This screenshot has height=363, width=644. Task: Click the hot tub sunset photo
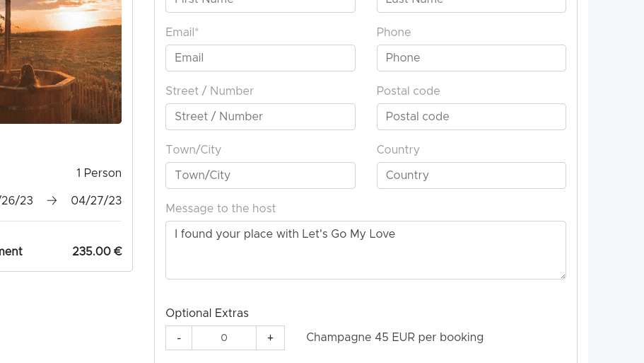[x=61, y=62]
